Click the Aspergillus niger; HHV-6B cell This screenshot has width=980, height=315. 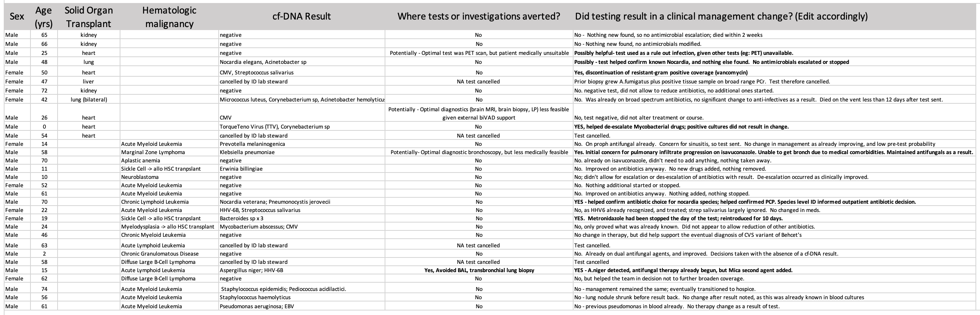pyautogui.click(x=251, y=270)
